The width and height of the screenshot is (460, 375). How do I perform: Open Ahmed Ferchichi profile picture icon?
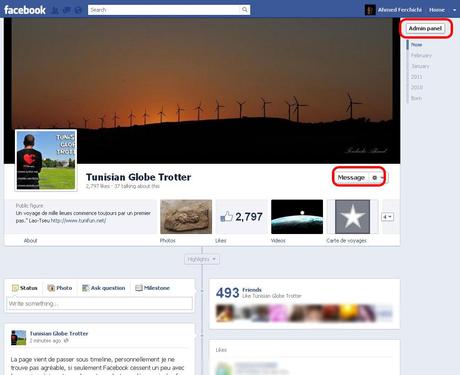[x=370, y=10]
